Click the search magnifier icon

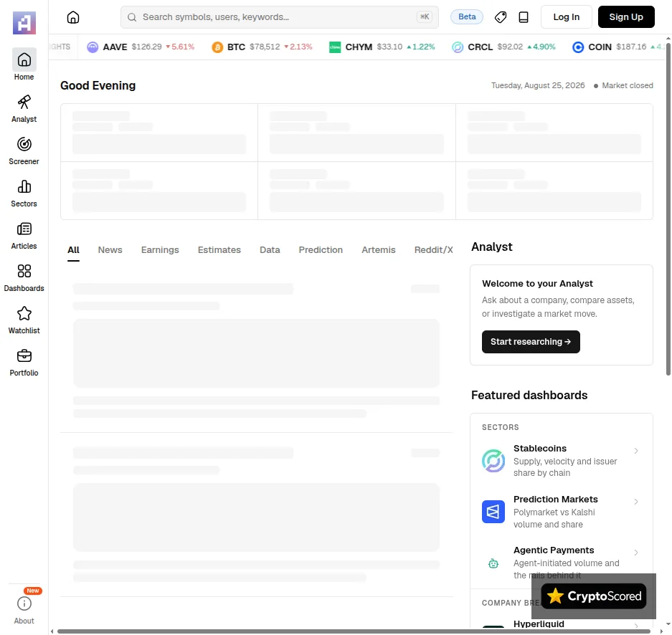click(x=132, y=17)
